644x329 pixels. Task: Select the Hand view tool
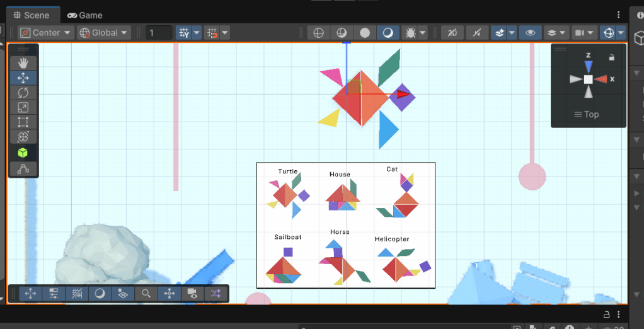pyautogui.click(x=23, y=63)
